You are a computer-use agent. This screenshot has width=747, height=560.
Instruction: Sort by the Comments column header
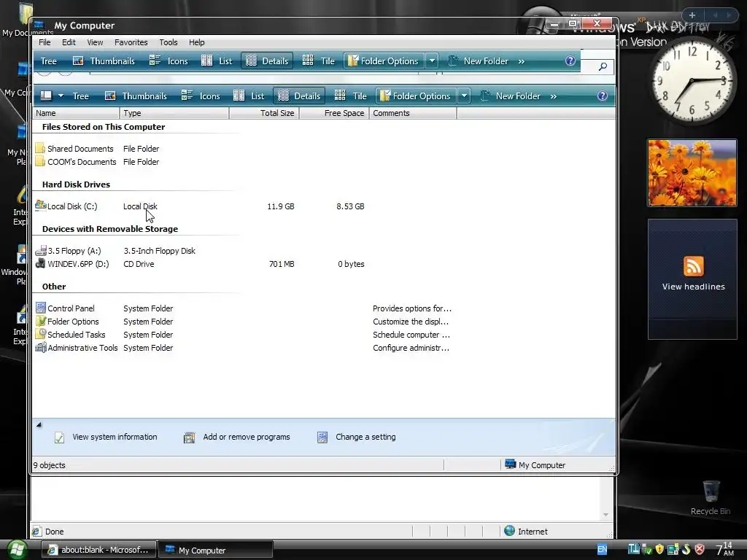[x=413, y=113]
